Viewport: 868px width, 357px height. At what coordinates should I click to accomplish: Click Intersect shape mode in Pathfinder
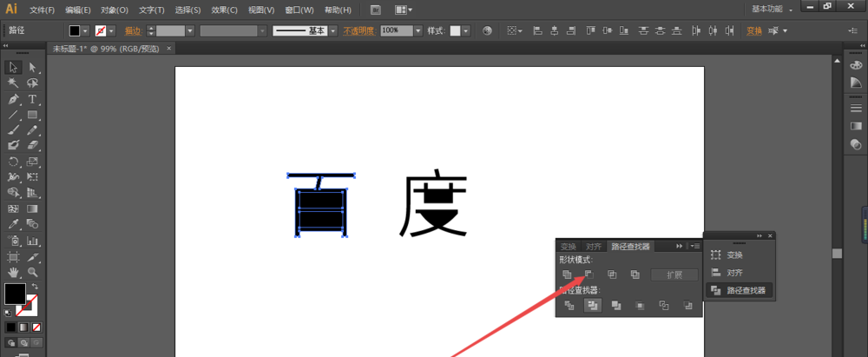612,274
